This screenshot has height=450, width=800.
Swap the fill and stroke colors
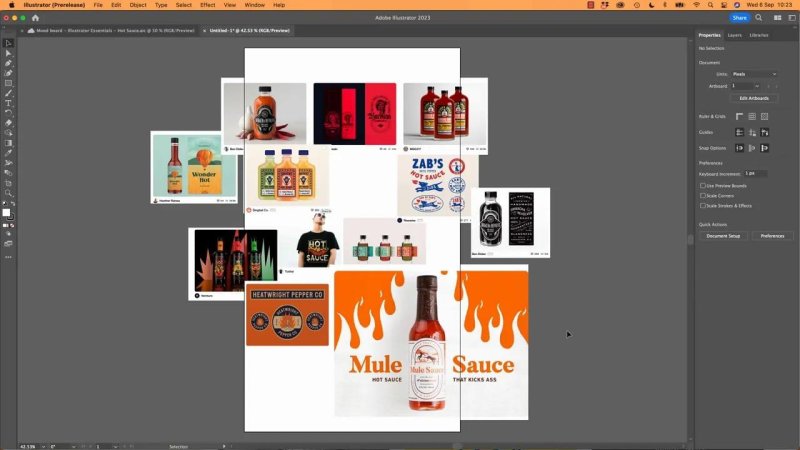pyautogui.click(x=13, y=204)
